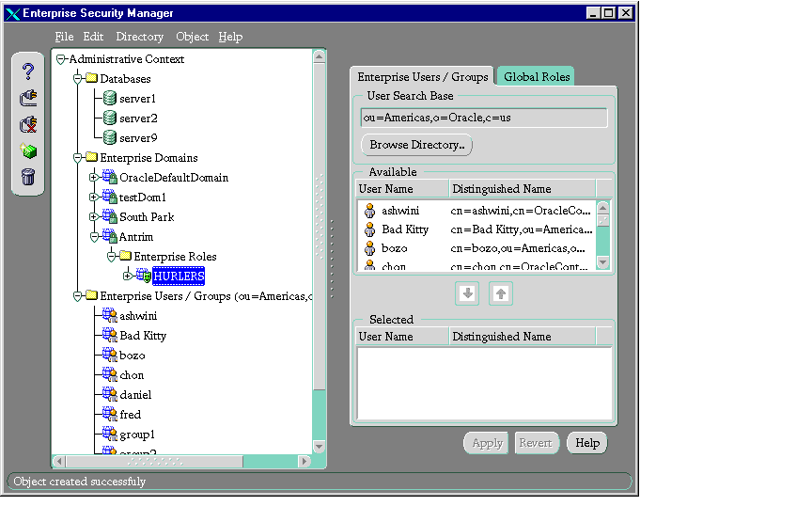Click the User Search Base text field
The width and height of the screenshot is (812, 506).
pos(484,119)
